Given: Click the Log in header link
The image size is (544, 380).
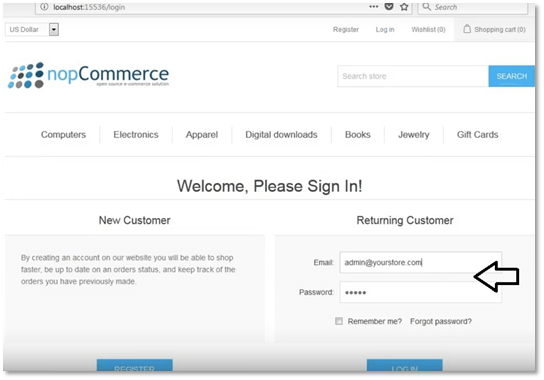Looking at the screenshot, I should pos(385,29).
